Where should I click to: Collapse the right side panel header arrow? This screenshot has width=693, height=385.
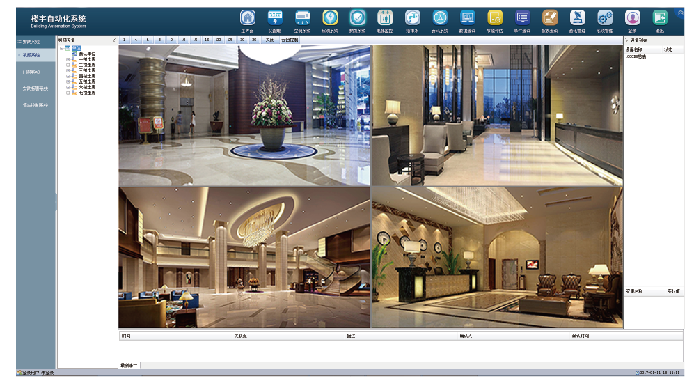point(627,40)
